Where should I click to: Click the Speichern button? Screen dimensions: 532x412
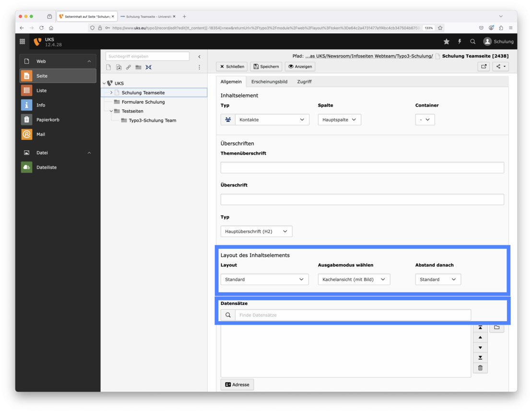[x=266, y=67]
